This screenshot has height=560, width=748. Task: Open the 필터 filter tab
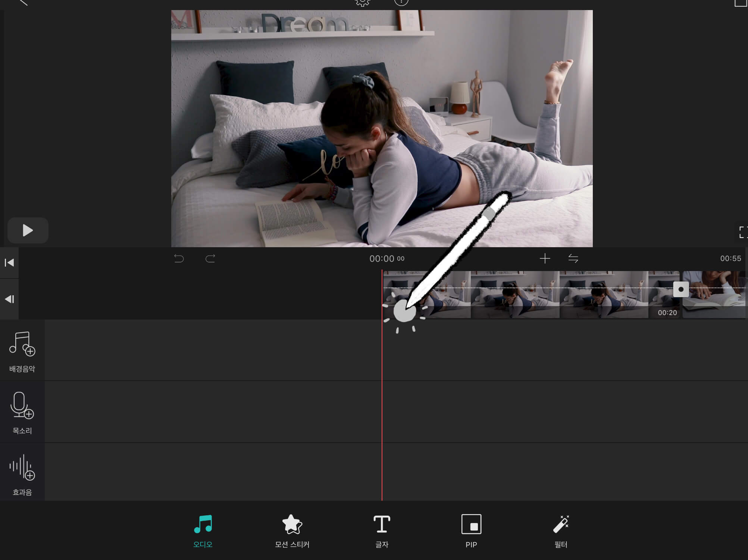pos(561,531)
